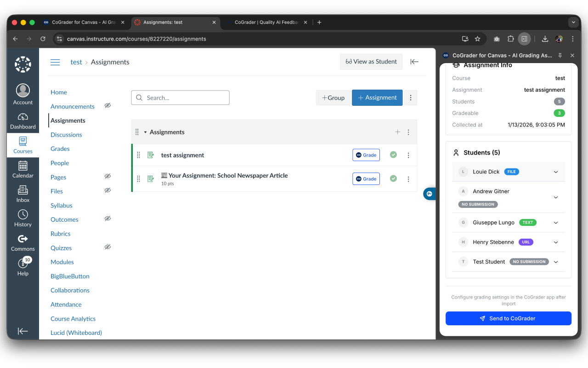Image resolution: width=588 pixels, height=368 pixels.
Task: Click hidden eye icon beside Quizzes
Action: [107, 247]
